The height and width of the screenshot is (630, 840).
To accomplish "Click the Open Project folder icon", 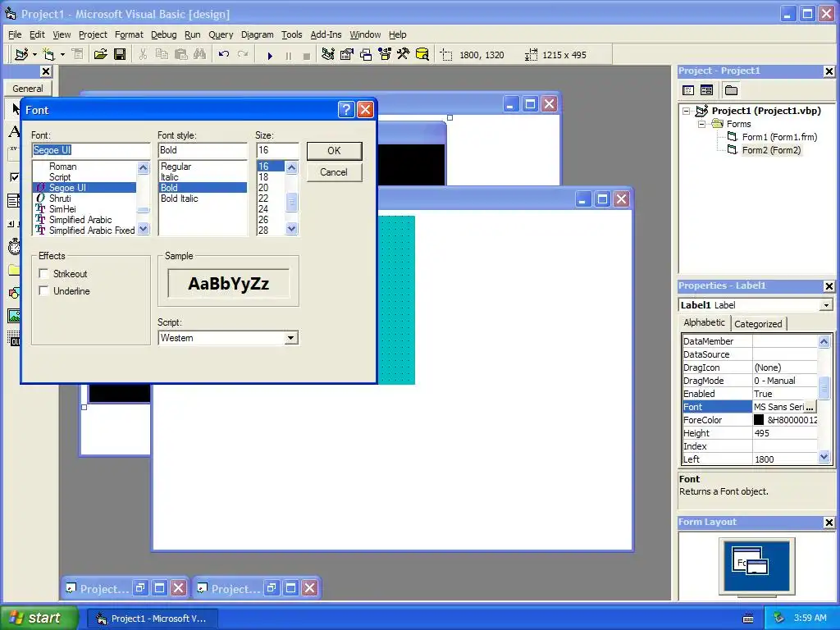I will tap(100, 55).
